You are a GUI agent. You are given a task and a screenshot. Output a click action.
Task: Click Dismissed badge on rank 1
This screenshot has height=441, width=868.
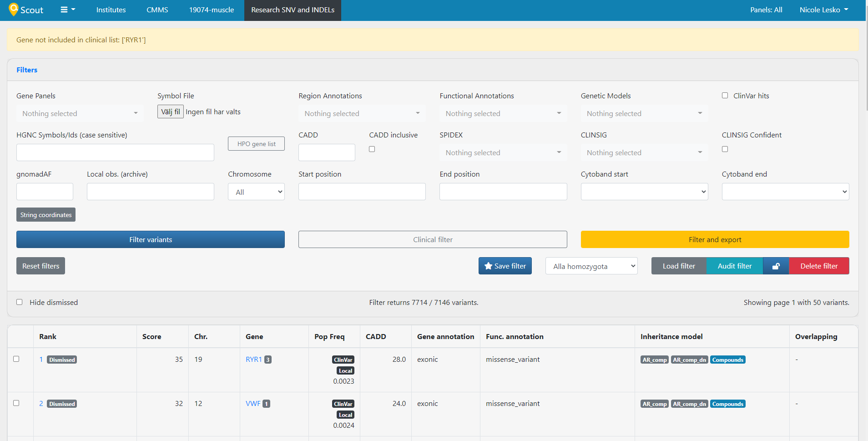(x=62, y=360)
